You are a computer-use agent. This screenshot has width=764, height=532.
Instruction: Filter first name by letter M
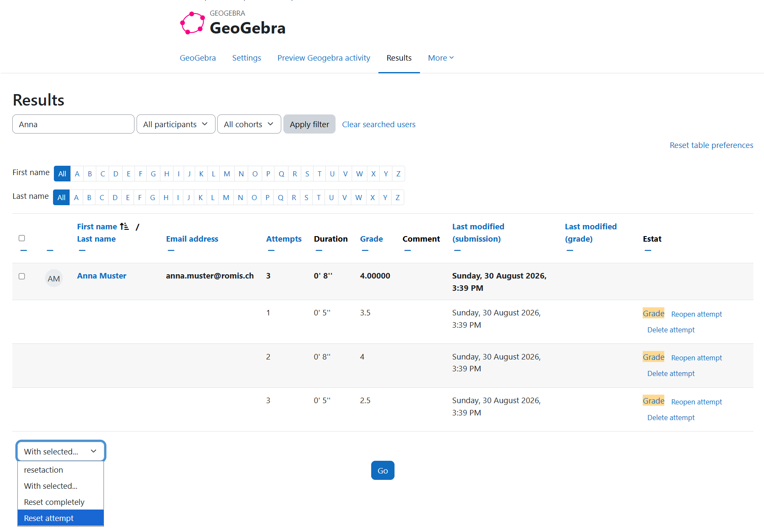[227, 174]
